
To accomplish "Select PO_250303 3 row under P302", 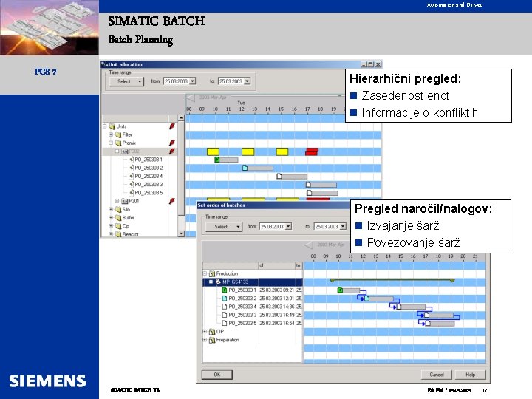I will 149,184.
